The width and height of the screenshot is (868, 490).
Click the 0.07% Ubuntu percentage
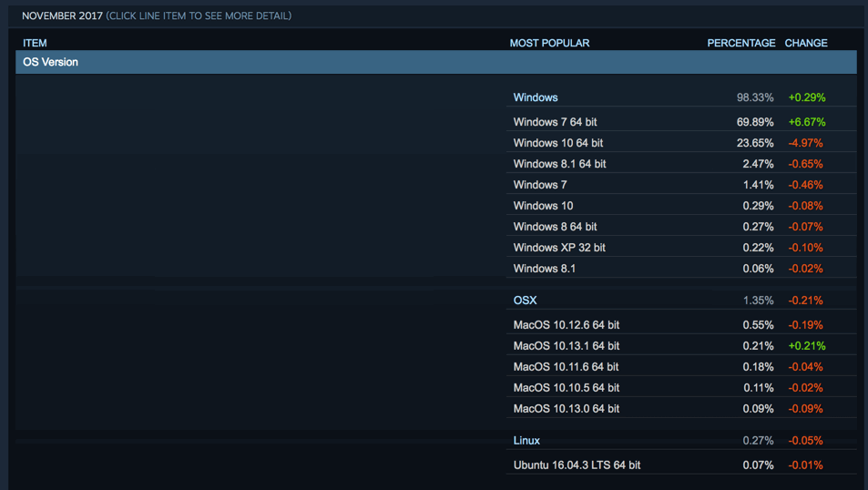758,465
